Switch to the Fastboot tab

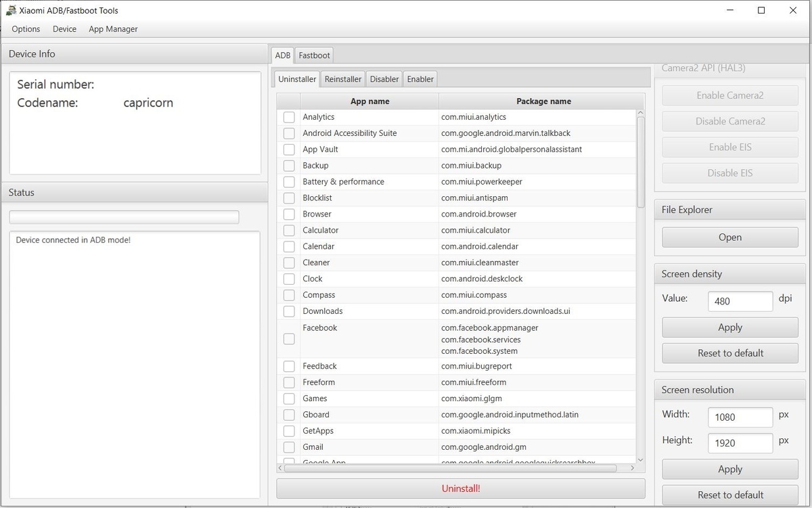[314, 55]
